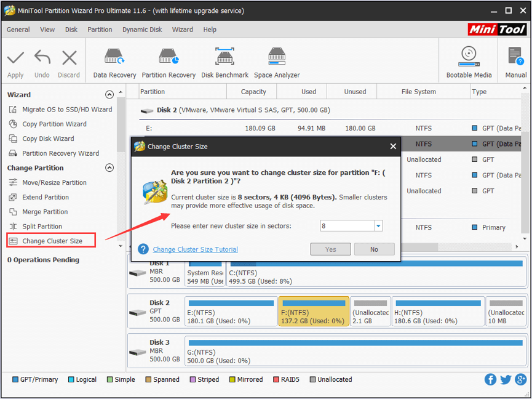Confirm cluster size change with Yes
This screenshot has width=532, height=399.
point(330,249)
